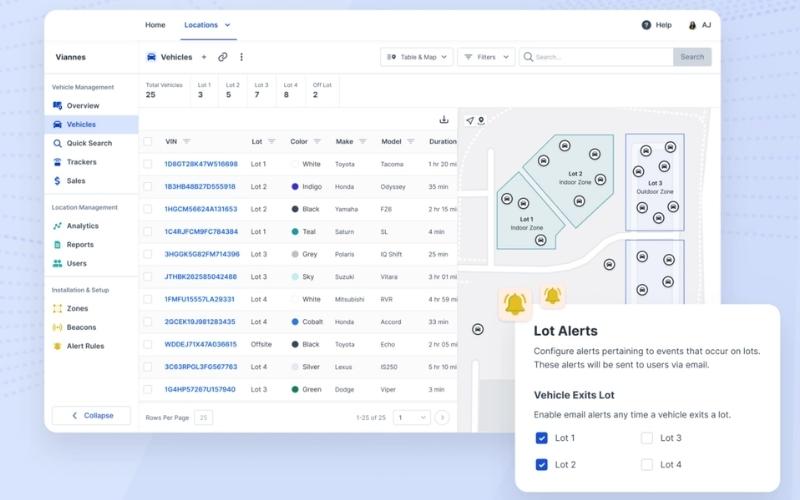Screen dimensions: 800x500
Task: Open Trackers in the sidebar
Action: pos(91,162)
